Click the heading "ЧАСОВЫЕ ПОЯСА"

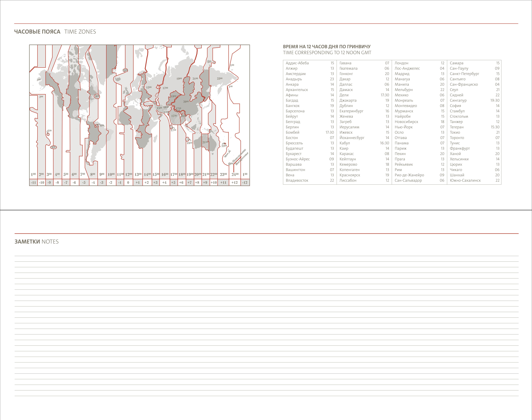37,32
